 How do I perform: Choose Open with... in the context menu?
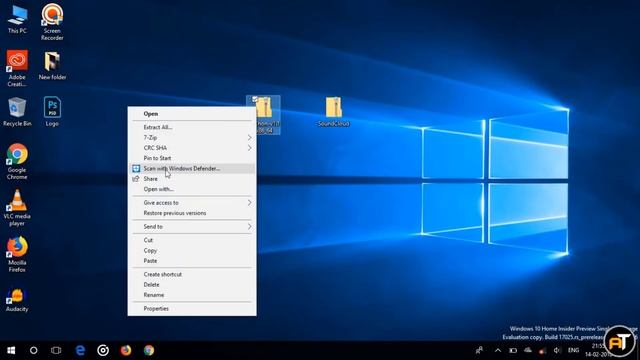click(192, 189)
